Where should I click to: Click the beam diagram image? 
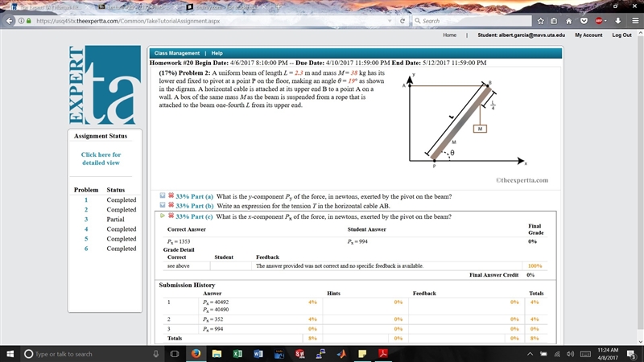465,121
